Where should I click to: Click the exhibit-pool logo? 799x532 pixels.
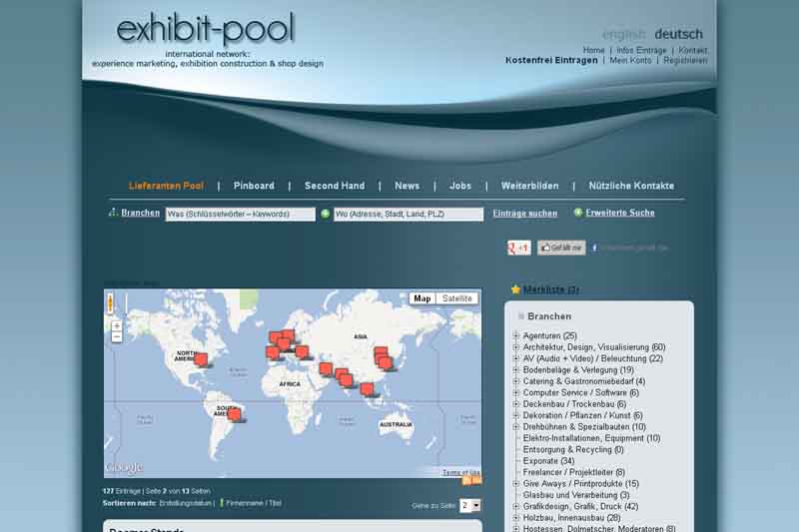206,30
